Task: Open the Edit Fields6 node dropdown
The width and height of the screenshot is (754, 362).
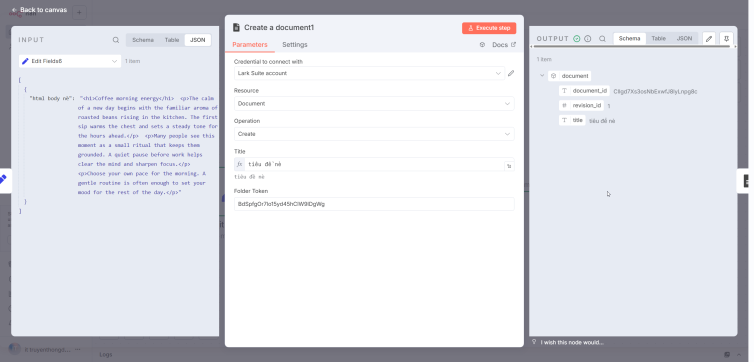Action: [x=70, y=61]
